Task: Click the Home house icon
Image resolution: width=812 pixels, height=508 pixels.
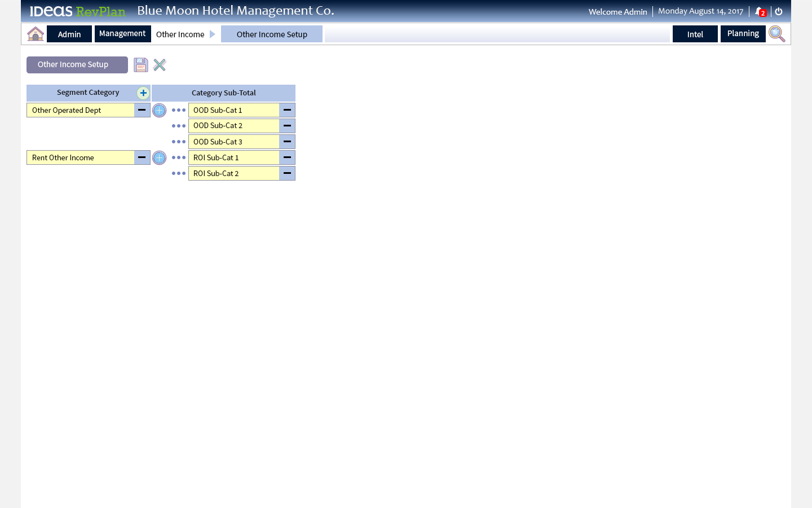Action: (36, 34)
